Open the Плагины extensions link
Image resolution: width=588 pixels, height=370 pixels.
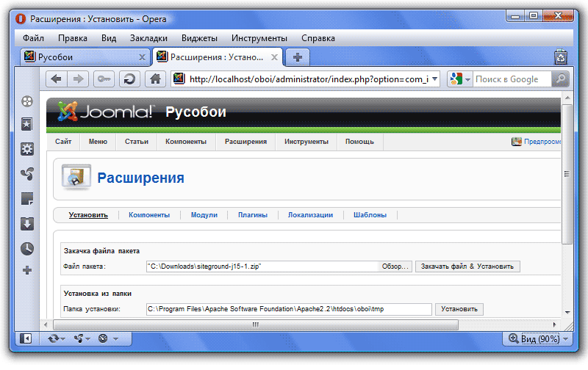(252, 215)
